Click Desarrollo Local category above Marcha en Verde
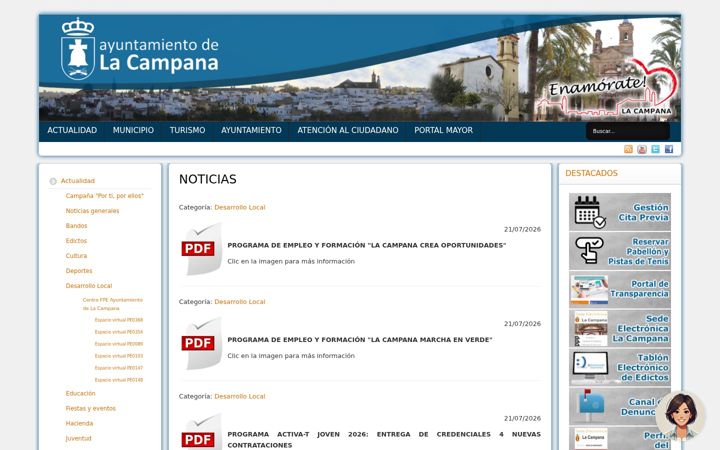This screenshot has width=720, height=450. [x=240, y=302]
